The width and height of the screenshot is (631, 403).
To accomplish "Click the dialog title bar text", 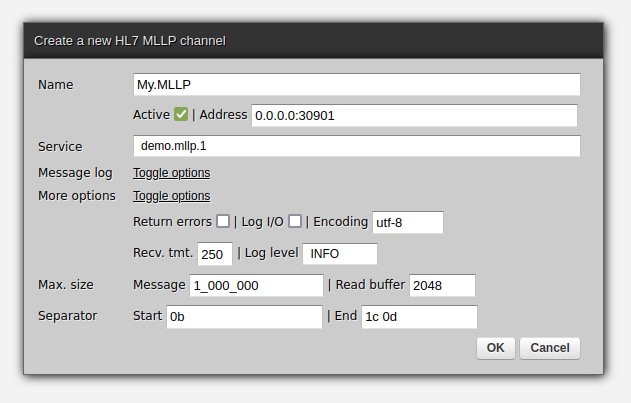I will tap(130, 41).
